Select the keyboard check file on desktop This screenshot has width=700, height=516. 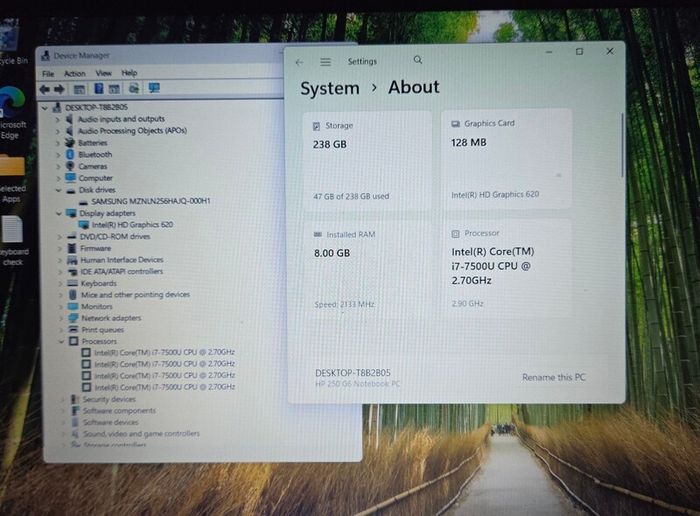pos(12,241)
